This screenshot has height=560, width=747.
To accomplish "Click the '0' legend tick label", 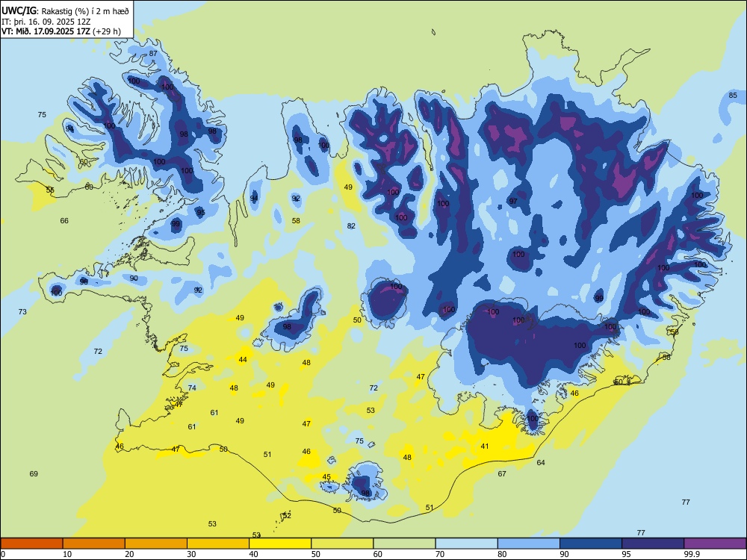I will 3,554.
